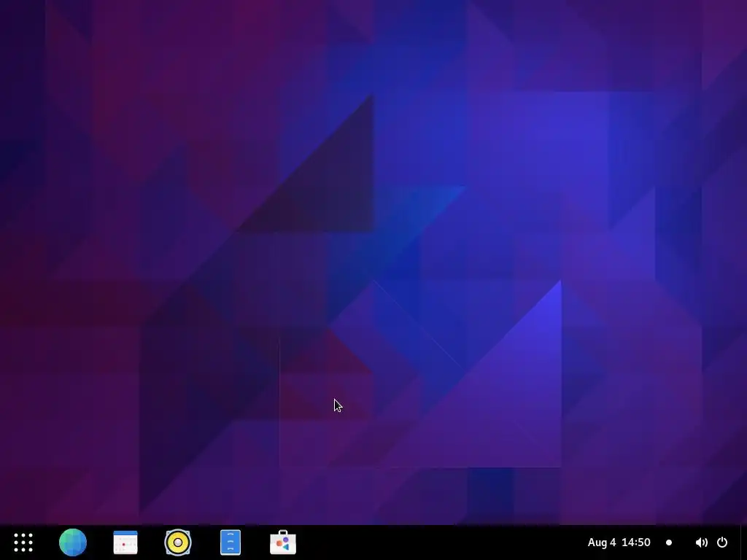Open the volume speaker indicator

(x=701, y=542)
